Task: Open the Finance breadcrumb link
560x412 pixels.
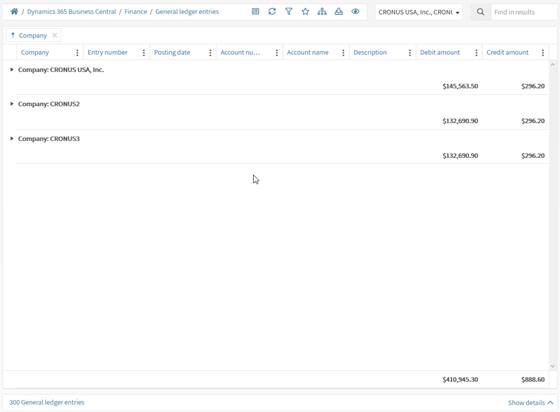Action: [136, 11]
